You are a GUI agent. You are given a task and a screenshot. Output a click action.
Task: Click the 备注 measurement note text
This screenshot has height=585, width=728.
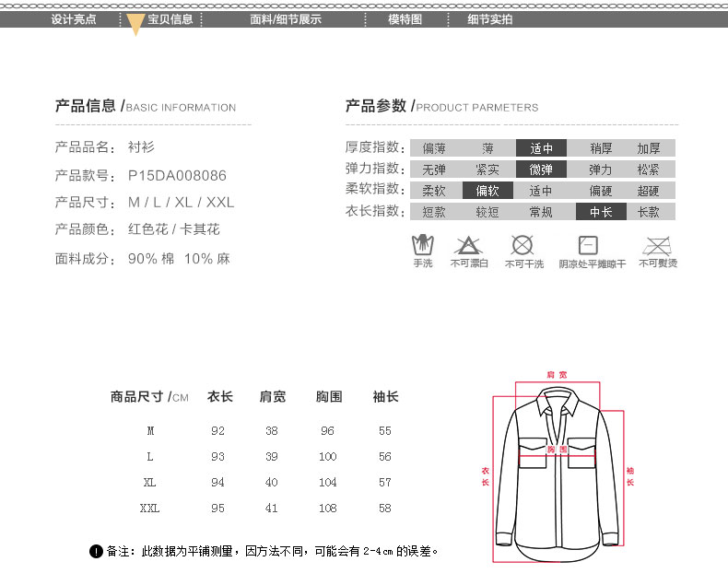click(x=273, y=552)
